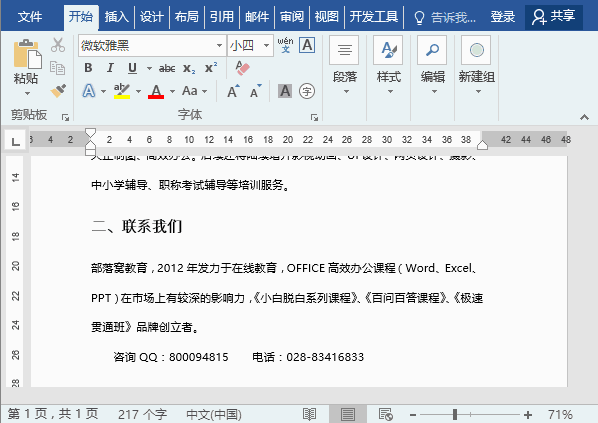This screenshot has width=598, height=423.
Task: Open font dialog launcher
Action: [314, 117]
